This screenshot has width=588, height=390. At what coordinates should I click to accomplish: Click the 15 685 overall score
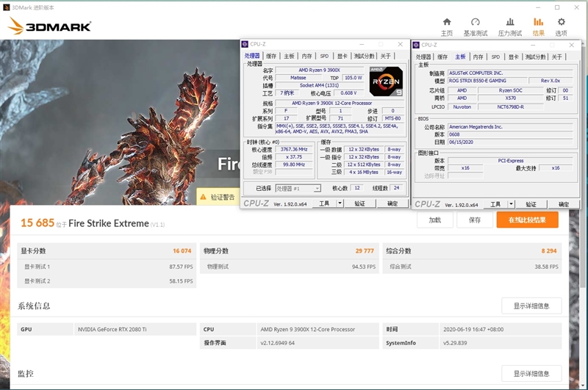click(x=37, y=223)
